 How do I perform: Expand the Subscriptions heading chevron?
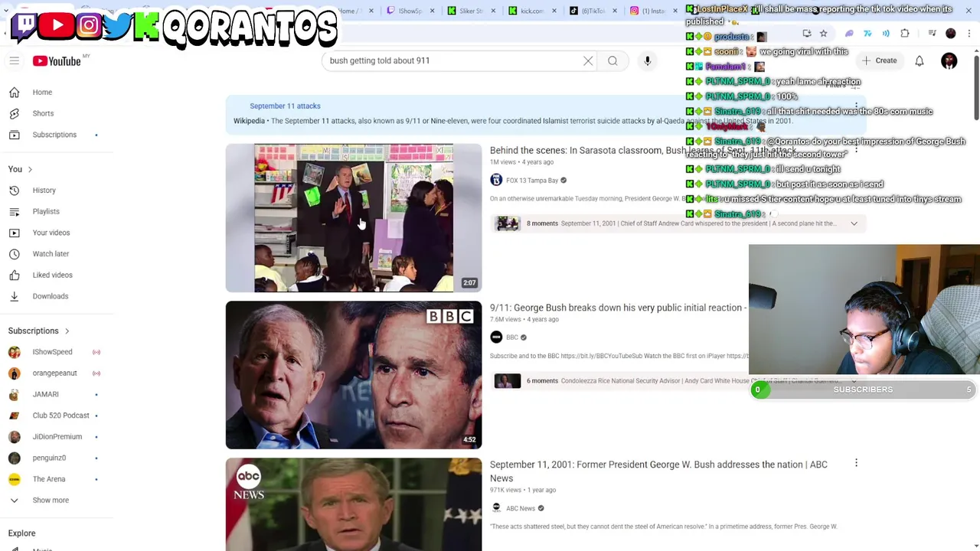tap(67, 331)
